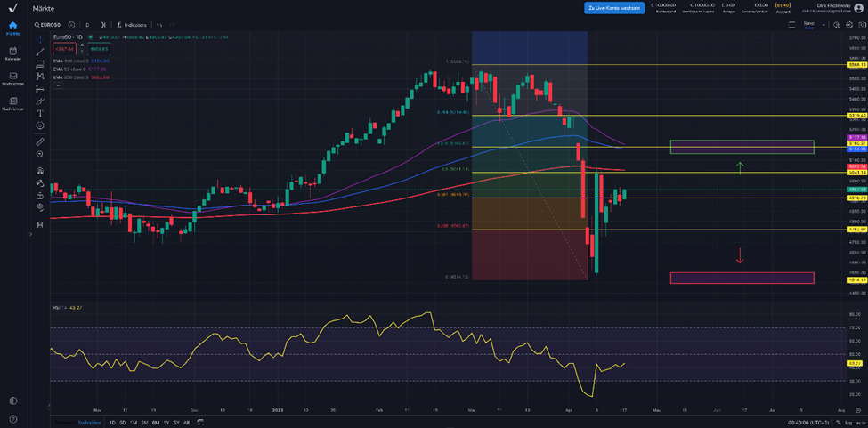Screen dimensions: 868x428
Task: Select the text annotation tool
Action: tap(40, 113)
